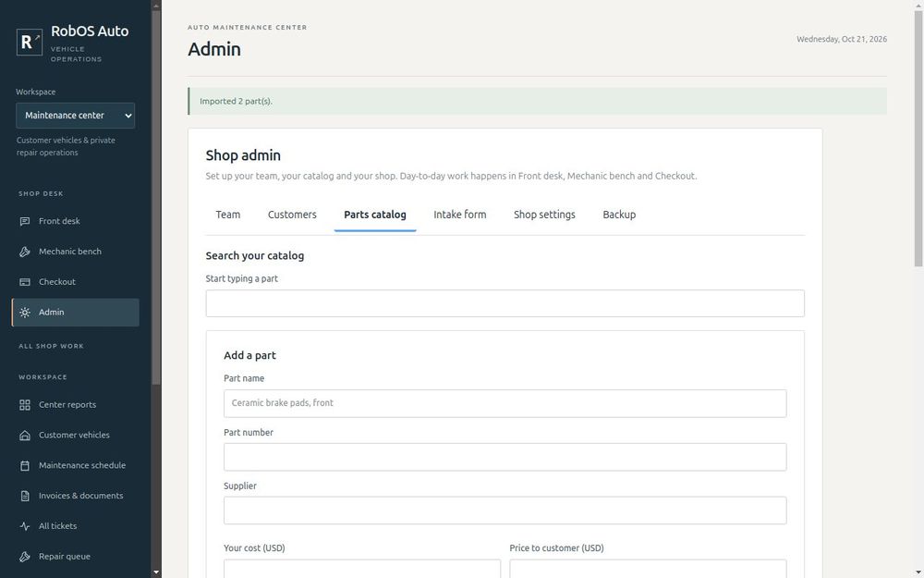The image size is (924, 578).
Task: Go to the Repair queue link
Action: [76, 557]
